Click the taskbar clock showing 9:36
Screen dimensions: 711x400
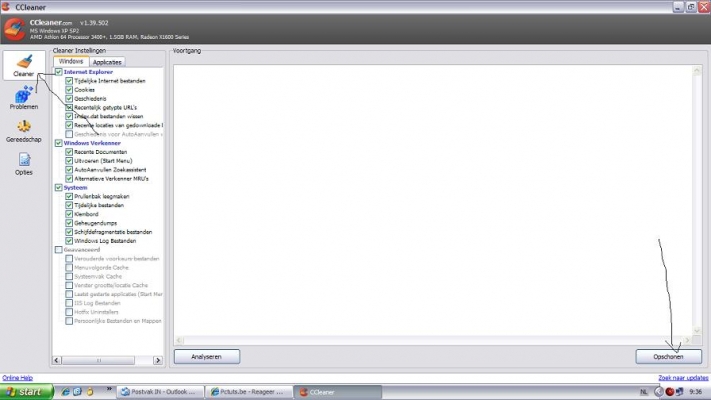click(696, 392)
